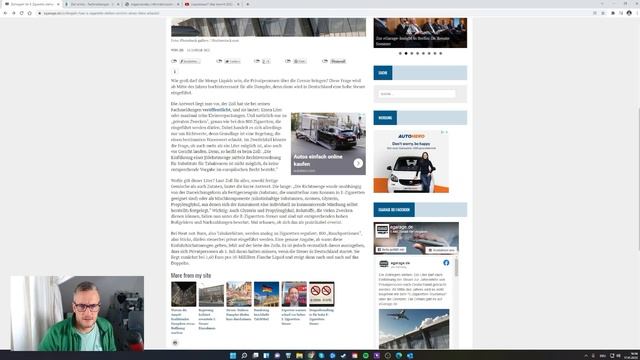Click the browser forward arrow
The image size is (640, 360).
[x=13, y=13]
